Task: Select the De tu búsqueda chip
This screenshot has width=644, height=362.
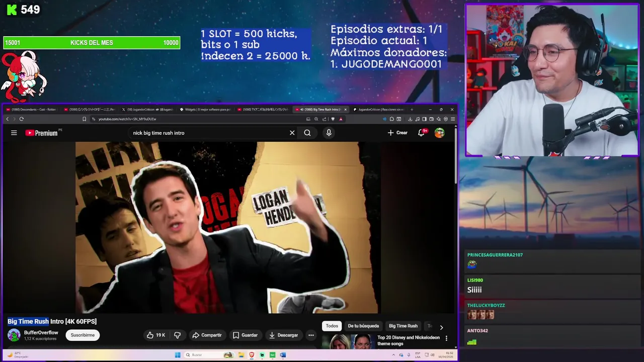Action: pos(363,326)
